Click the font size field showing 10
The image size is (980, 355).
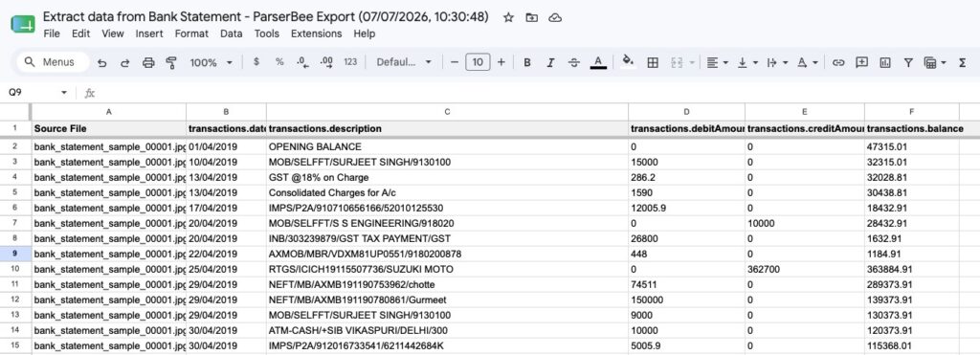[478, 62]
